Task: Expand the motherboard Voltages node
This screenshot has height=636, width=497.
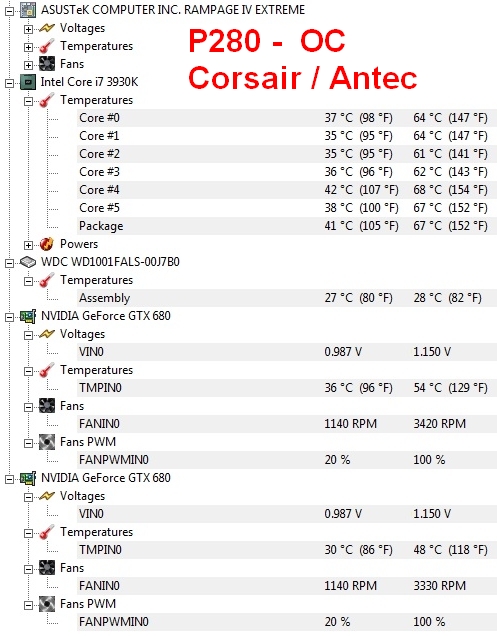Action: point(28,29)
